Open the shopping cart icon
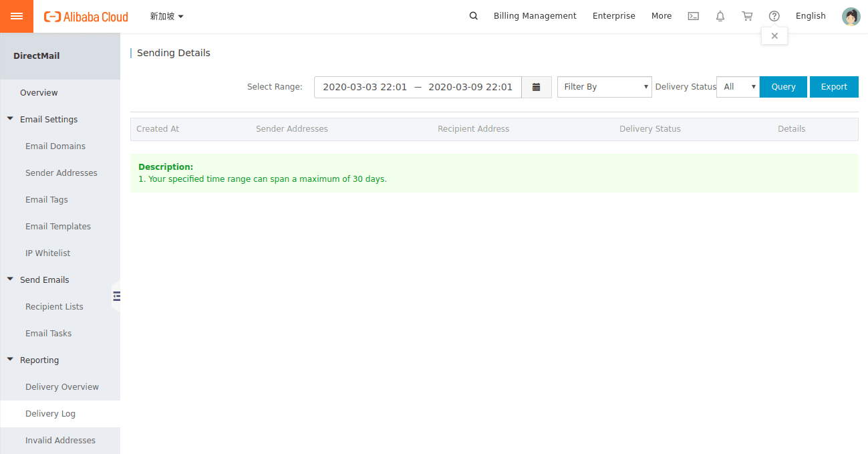868x454 pixels. [747, 16]
